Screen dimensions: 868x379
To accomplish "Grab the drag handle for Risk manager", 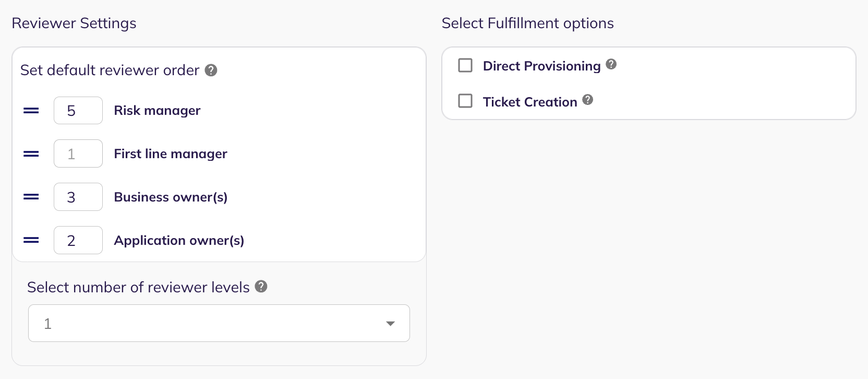I will point(31,111).
